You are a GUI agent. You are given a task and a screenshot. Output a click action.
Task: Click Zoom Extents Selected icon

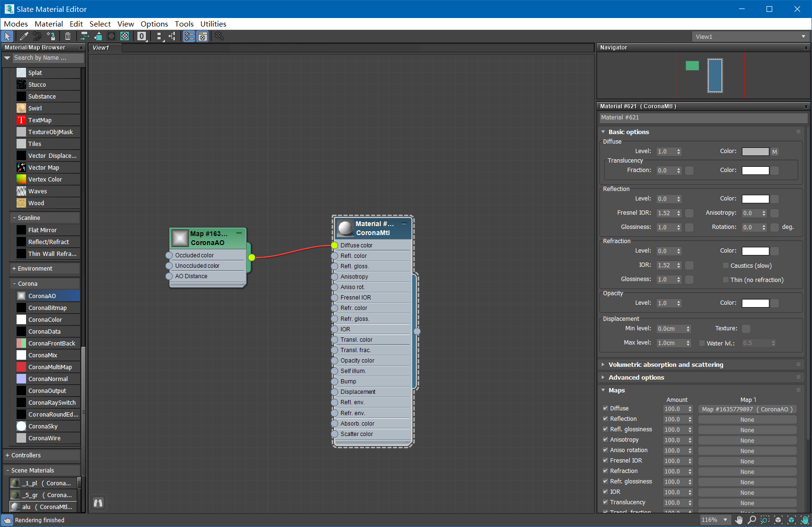click(x=791, y=520)
